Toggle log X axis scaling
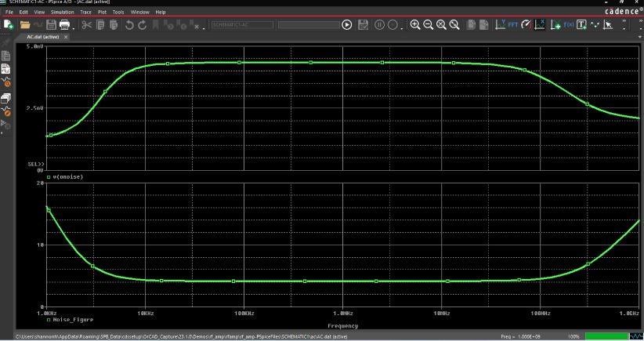The height and width of the screenshot is (341, 644). [540, 24]
